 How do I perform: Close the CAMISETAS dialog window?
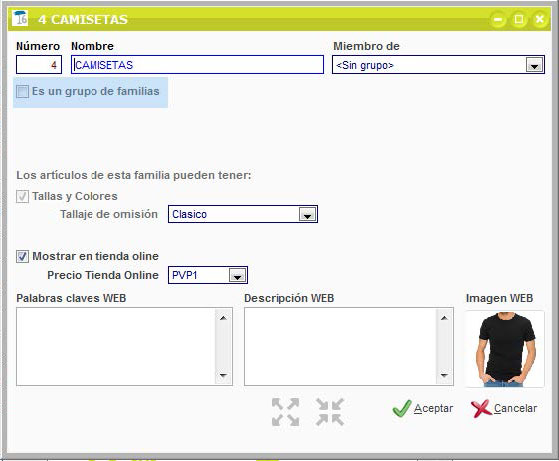click(x=540, y=19)
